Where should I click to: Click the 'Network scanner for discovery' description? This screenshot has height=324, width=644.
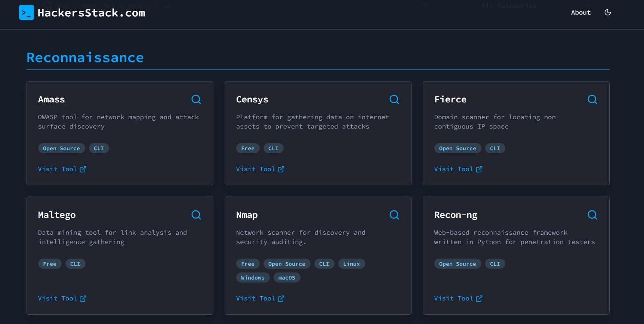point(301,237)
